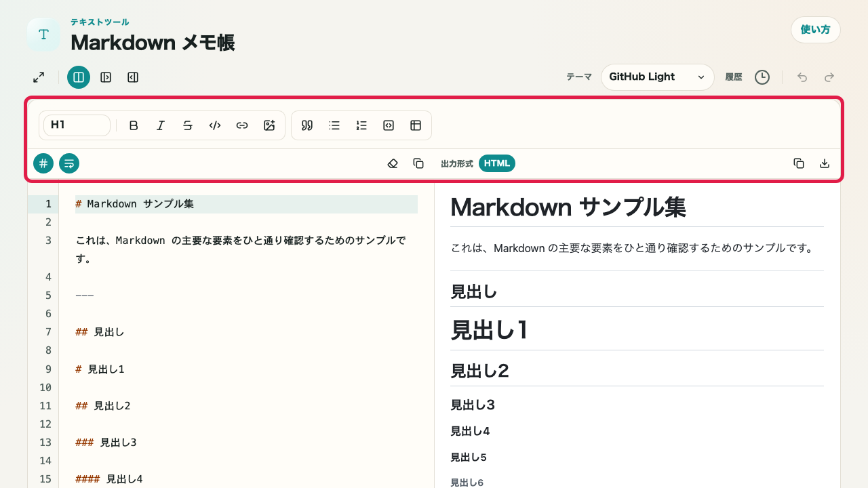868x488 pixels.
Task: Click the 'Markdown メモ帳' page title
Action: pyautogui.click(x=153, y=43)
